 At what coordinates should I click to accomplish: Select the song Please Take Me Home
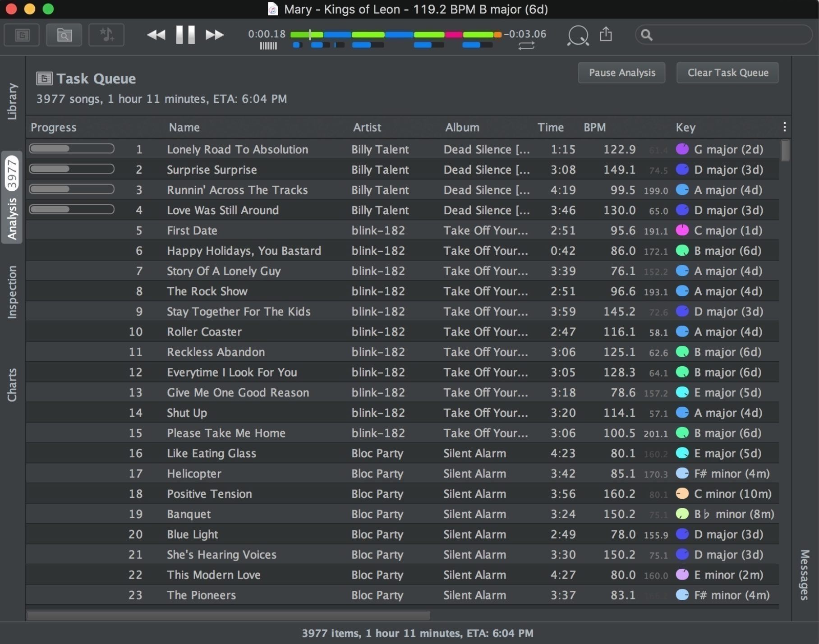[402, 433]
